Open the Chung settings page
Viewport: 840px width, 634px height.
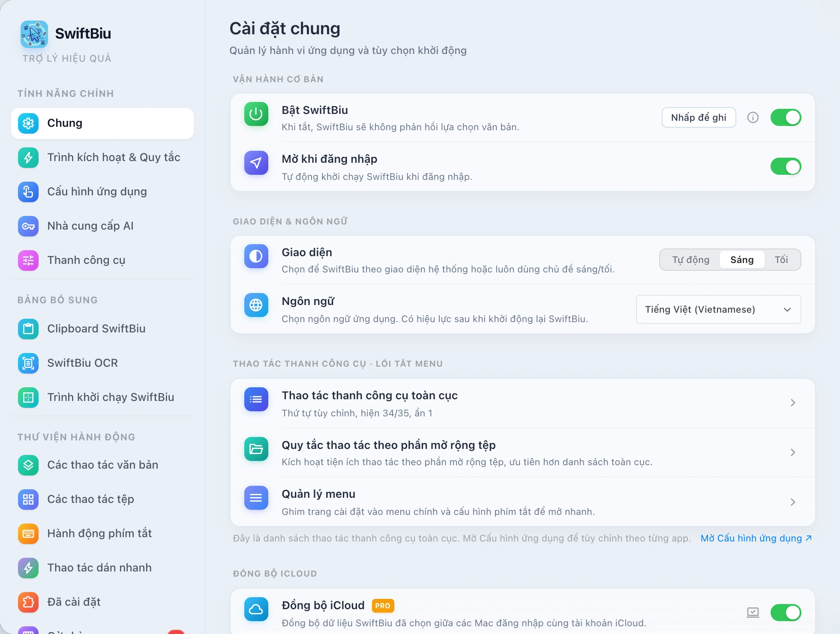pyautogui.click(x=102, y=123)
